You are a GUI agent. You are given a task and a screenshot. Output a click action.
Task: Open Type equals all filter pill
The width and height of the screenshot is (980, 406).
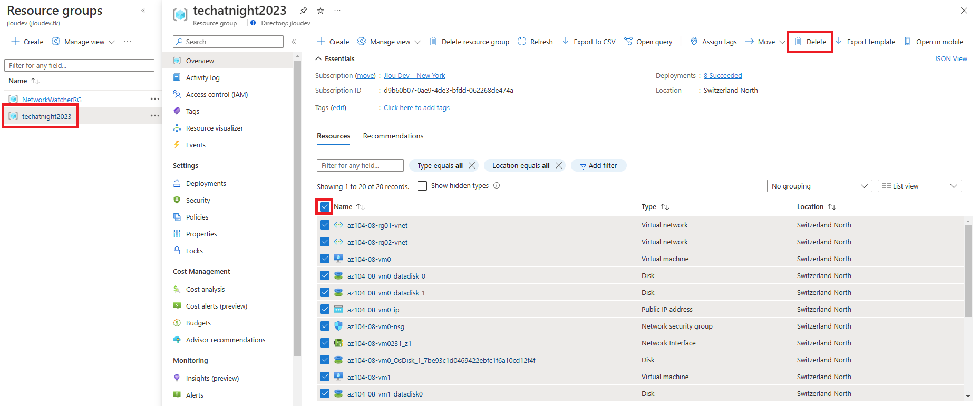tap(440, 165)
